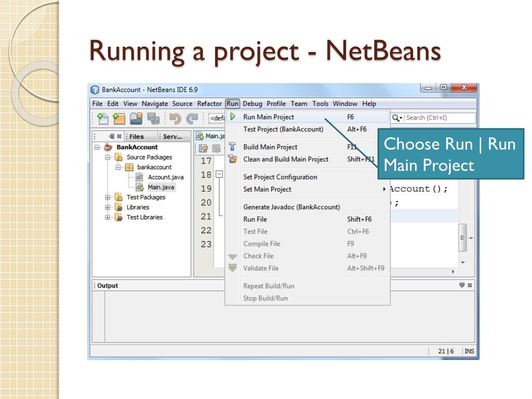This screenshot has height=399, width=532.
Task: Close the Output window
Action: point(470,285)
